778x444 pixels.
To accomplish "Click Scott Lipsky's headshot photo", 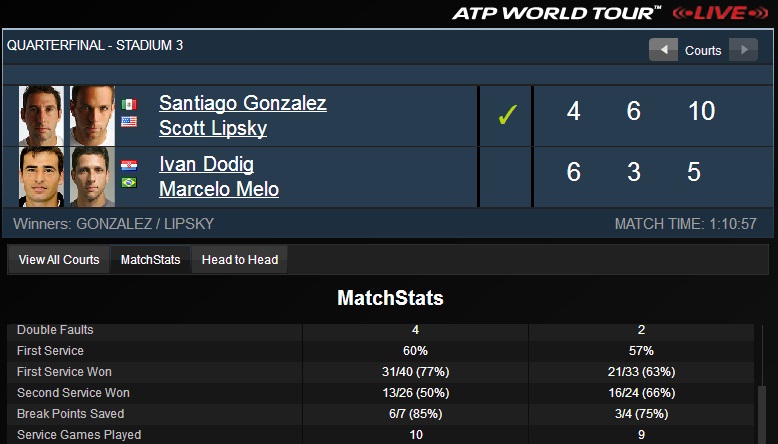I will pyautogui.click(x=92, y=116).
